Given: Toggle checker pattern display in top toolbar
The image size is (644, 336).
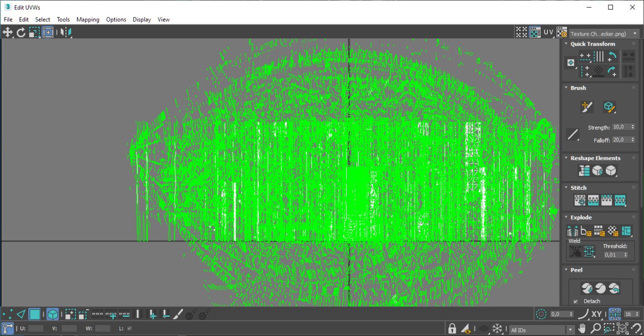Looking at the screenshot, I should point(535,32).
